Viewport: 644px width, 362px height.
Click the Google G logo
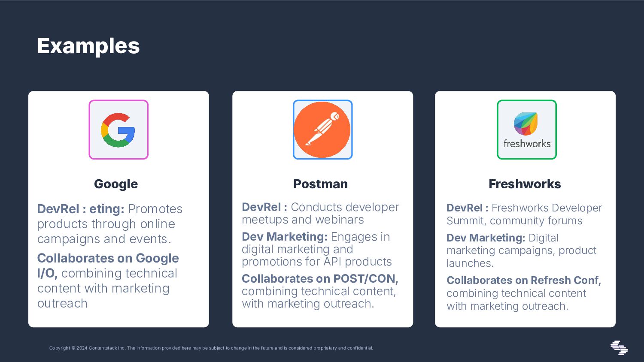(x=118, y=130)
